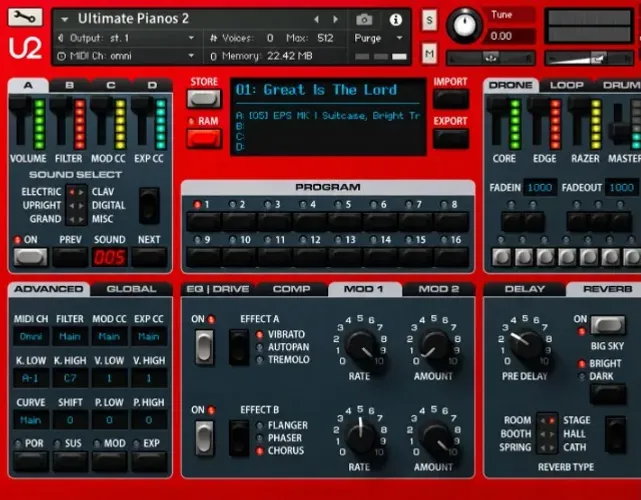
Task: Toggle layer A ON switch
Action: [30, 257]
